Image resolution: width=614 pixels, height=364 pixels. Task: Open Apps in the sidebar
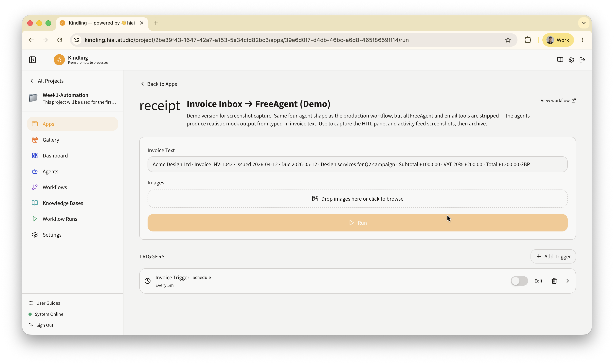(73, 124)
